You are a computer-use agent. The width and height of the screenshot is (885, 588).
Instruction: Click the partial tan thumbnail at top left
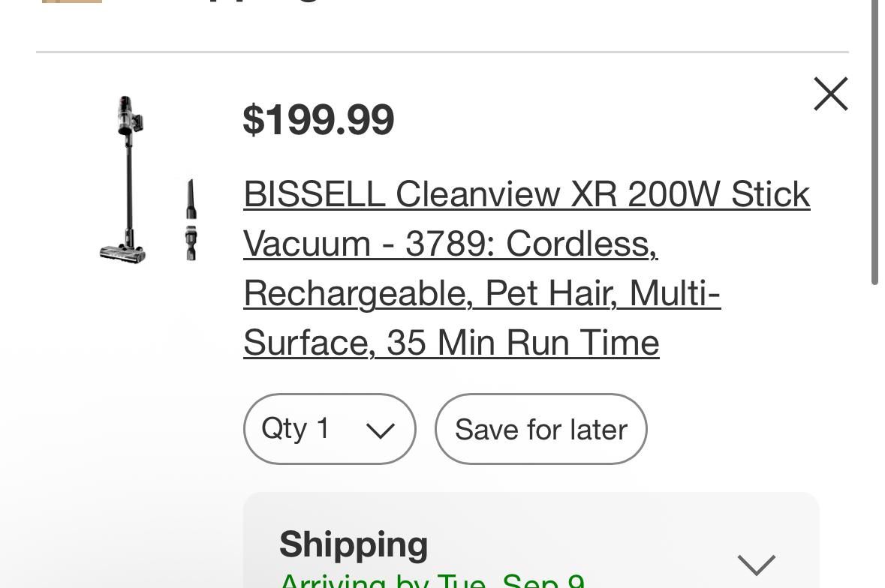coord(71,1)
